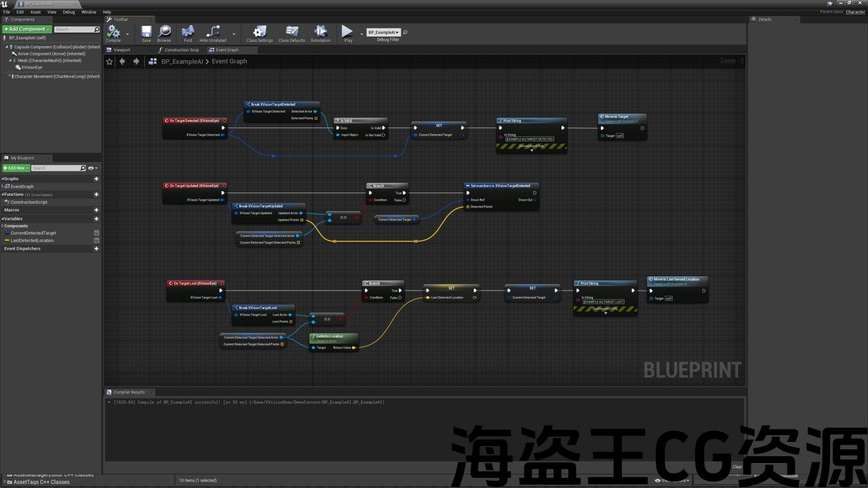
Task: Open the My Blueprint view options dropdown
Action: pos(92,168)
